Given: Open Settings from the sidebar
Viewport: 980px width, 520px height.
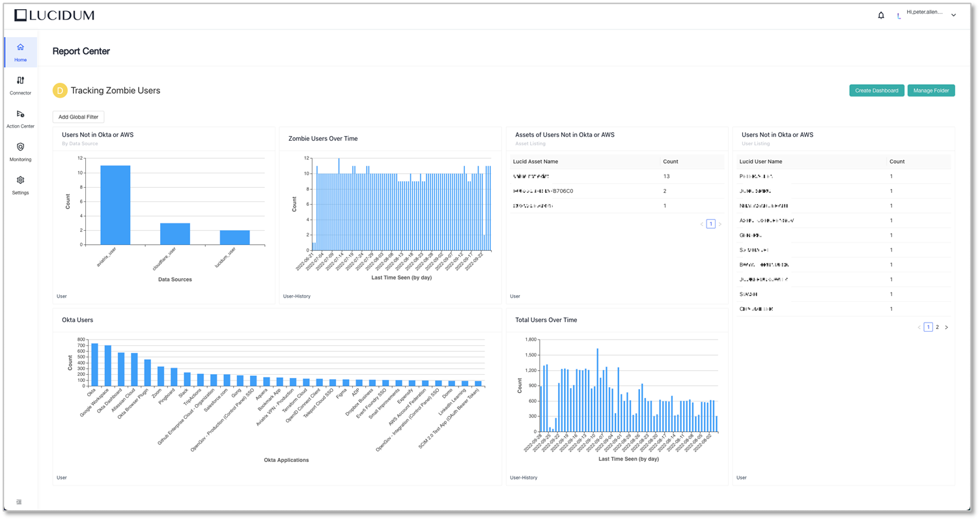Looking at the screenshot, I should click(x=20, y=185).
